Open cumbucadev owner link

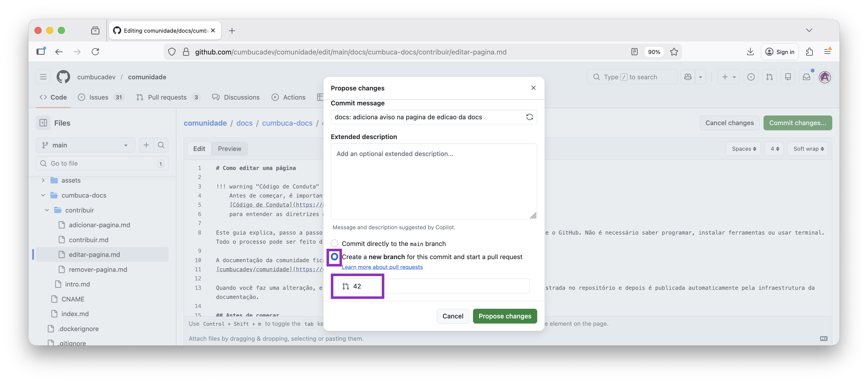(x=96, y=77)
